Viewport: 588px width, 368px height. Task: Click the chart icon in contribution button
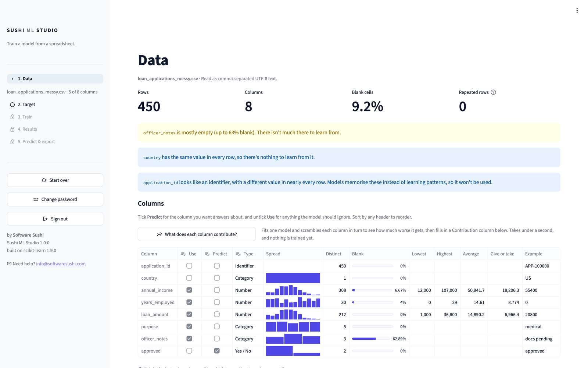[x=159, y=234]
